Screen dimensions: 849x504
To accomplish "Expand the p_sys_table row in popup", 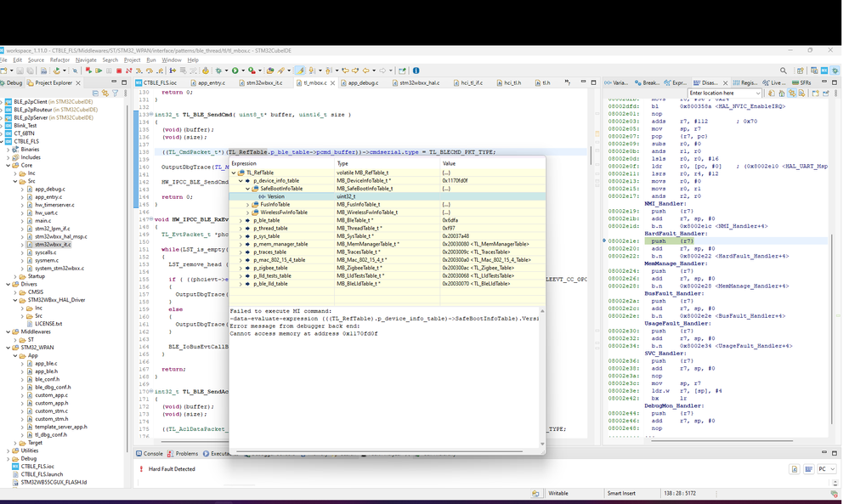I will tap(241, 236).
